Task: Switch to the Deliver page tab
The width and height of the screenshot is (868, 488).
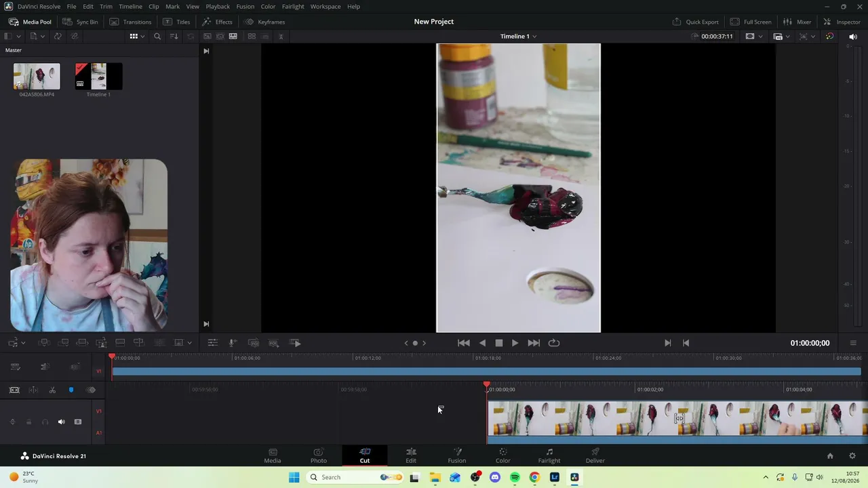Action: (x=595, y=455)
